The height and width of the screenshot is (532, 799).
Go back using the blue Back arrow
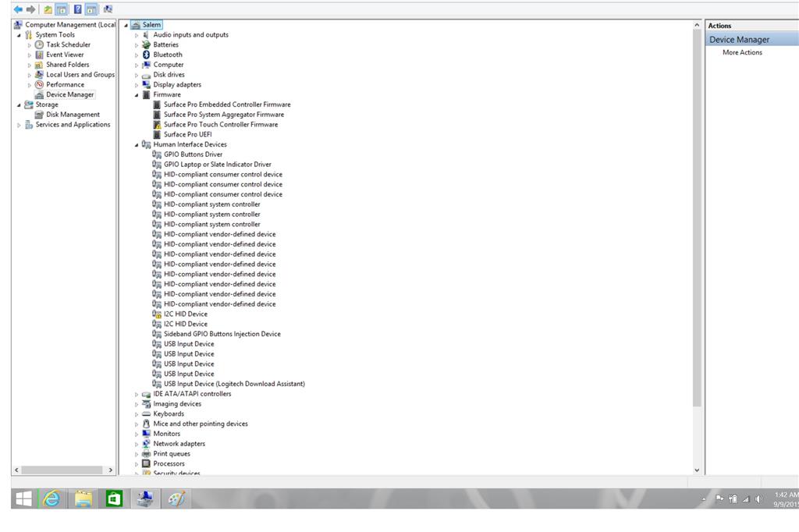point(19,9)
